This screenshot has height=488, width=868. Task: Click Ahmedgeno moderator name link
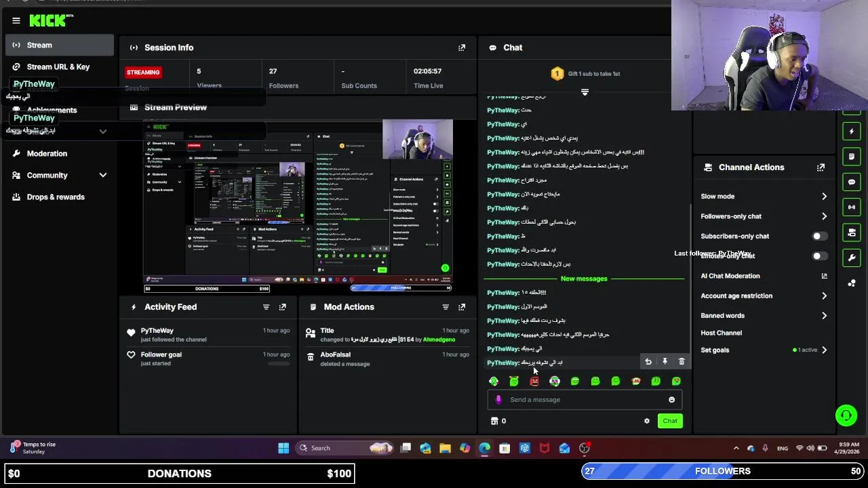pyautogui.click(x=439, y=340)
